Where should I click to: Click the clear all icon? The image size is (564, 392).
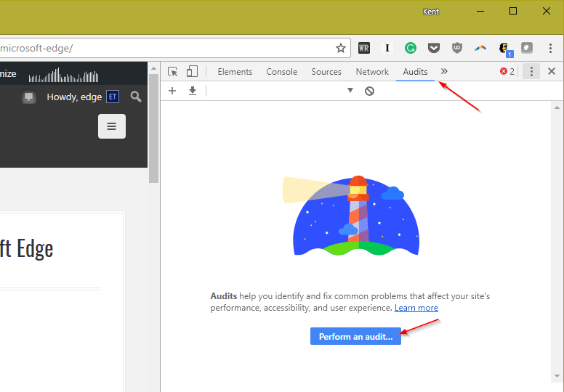point(369,91)
